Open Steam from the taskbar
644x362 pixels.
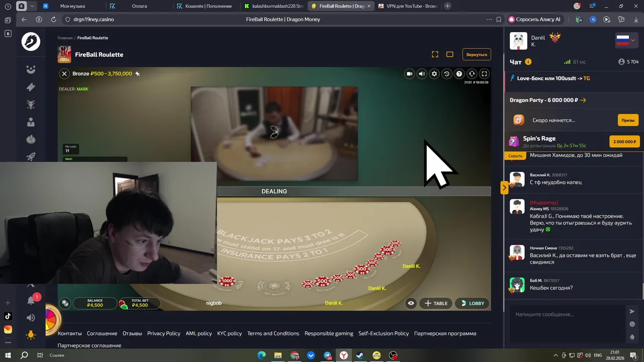pos(360,355)
